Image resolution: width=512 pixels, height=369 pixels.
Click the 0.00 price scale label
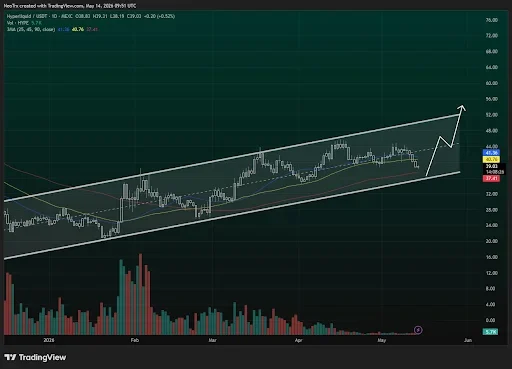click(490, 320)
